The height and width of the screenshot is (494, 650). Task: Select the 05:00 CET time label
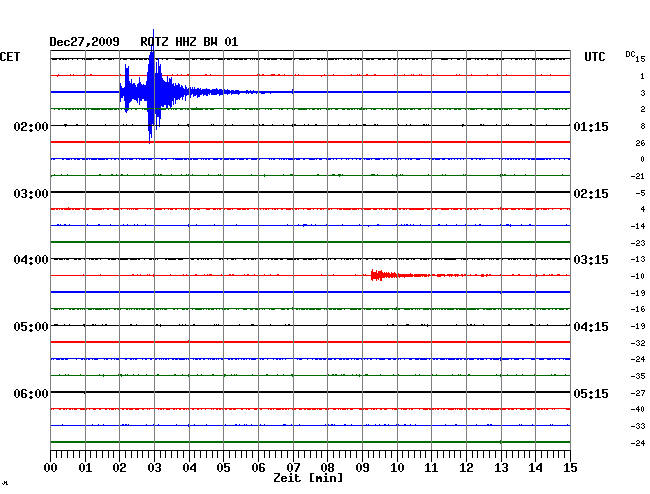(31, 327)
